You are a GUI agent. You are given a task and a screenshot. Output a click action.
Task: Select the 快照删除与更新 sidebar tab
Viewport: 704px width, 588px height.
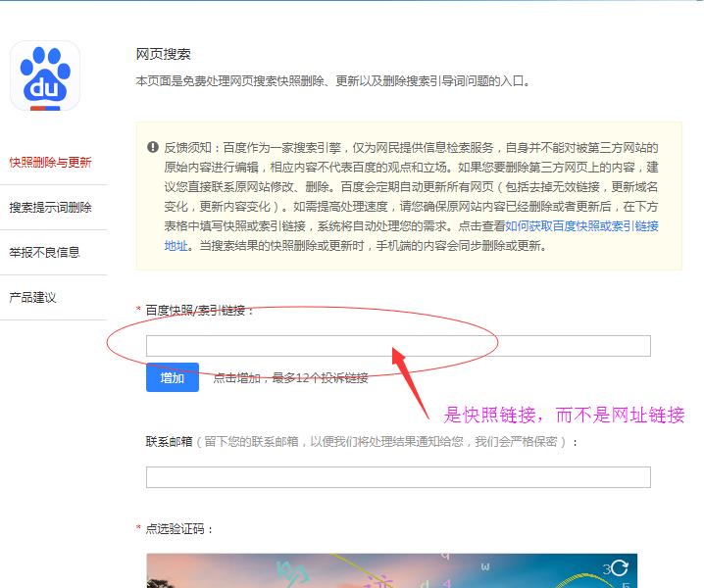[50, 163]
